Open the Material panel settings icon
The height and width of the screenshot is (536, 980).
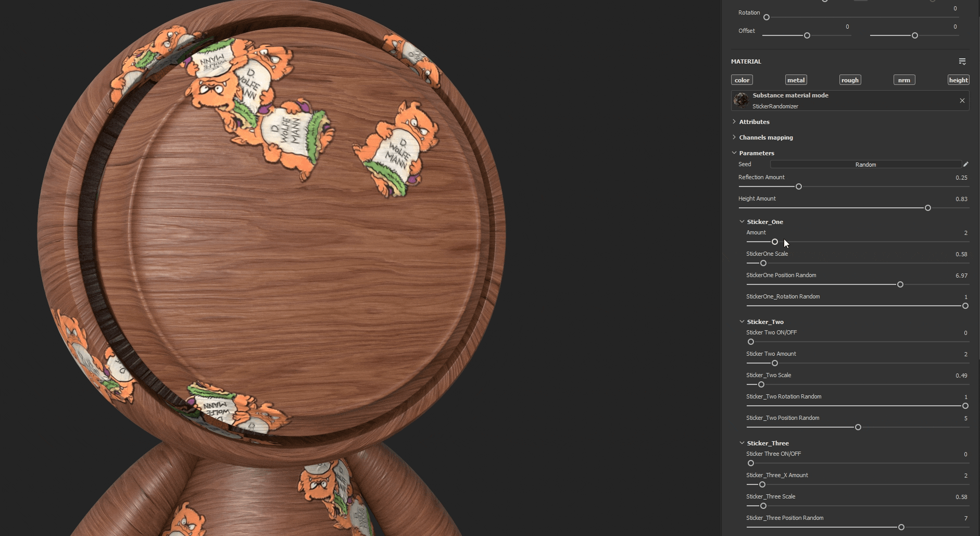pos(962,61)
